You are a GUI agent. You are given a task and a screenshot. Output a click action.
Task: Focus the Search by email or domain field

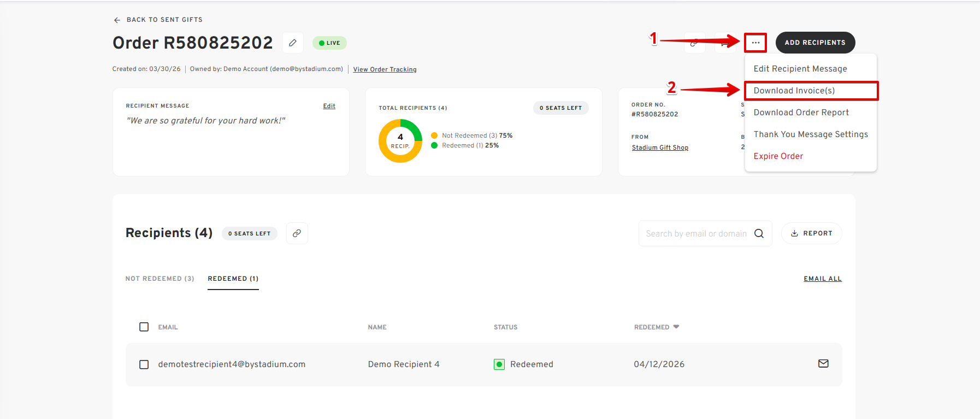696,233
